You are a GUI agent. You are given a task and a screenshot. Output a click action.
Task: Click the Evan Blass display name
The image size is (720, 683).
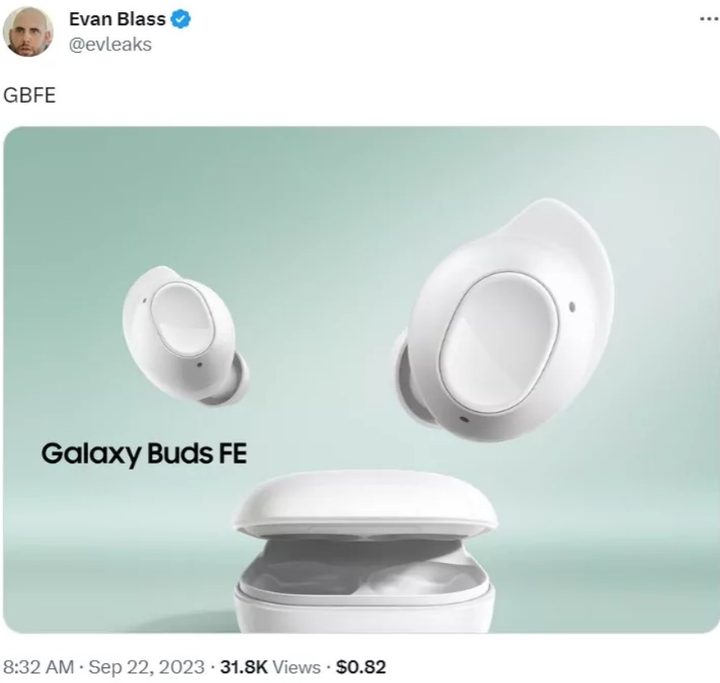coord(117,19)
